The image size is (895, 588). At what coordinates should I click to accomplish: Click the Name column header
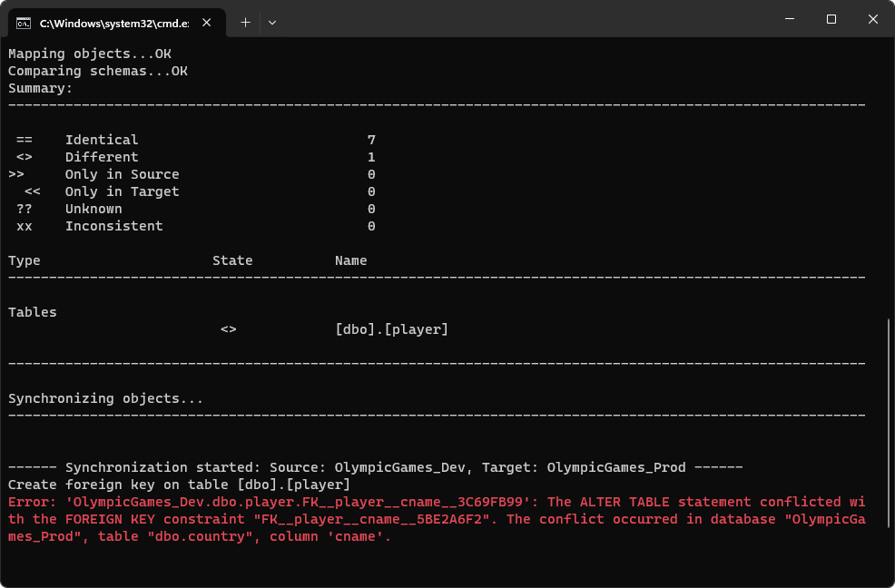click(x=351, y=260)
